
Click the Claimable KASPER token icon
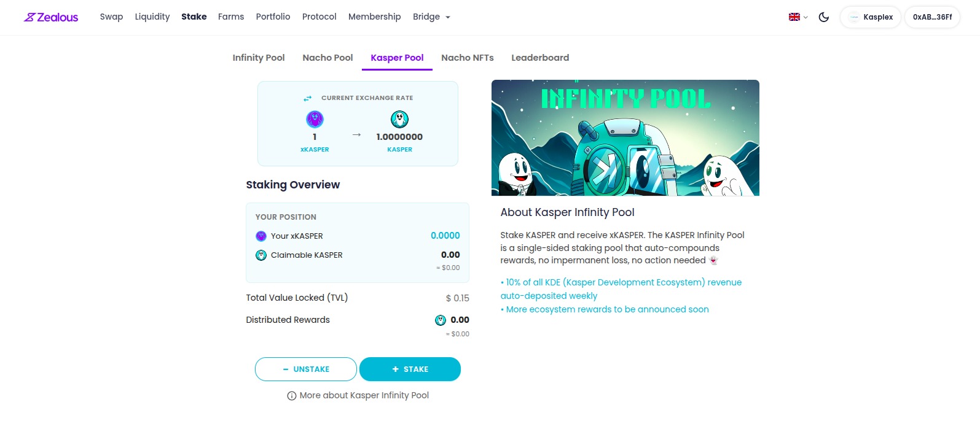coord(261,255)
